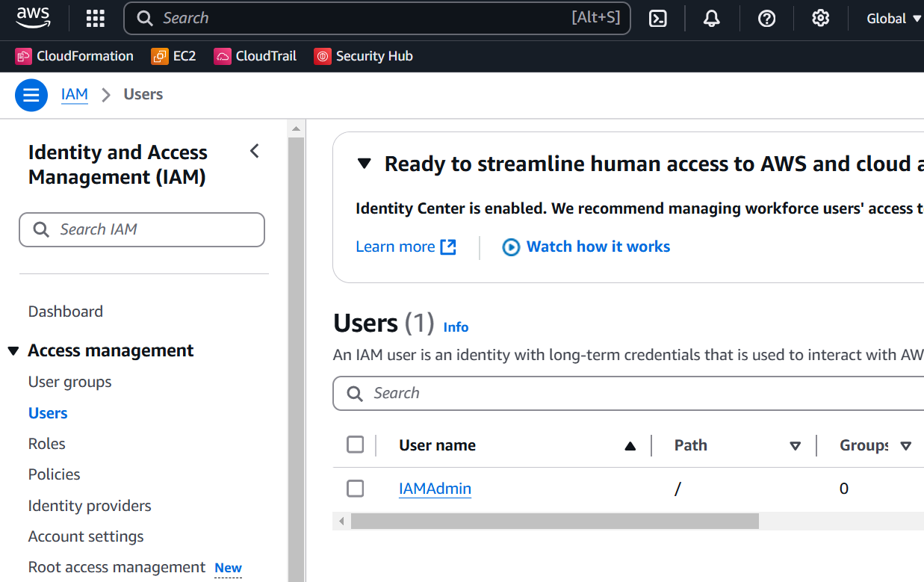Screen dimensions: 924x582
Task: Tick the select-all users checkbox
Action: [356, 445]
